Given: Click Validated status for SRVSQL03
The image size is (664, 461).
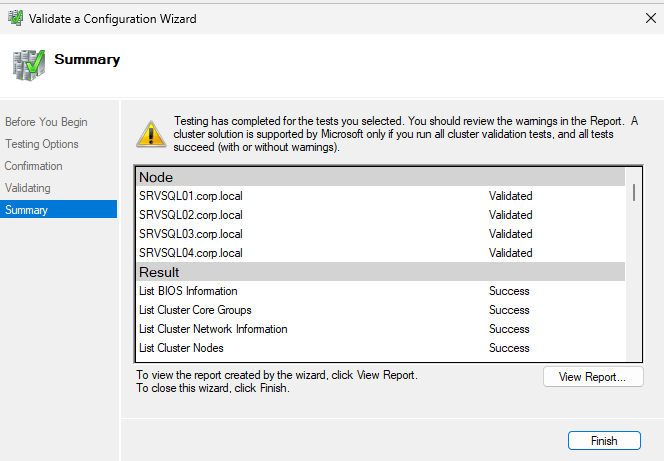Looking at the screenshot, I should (511, 234).
